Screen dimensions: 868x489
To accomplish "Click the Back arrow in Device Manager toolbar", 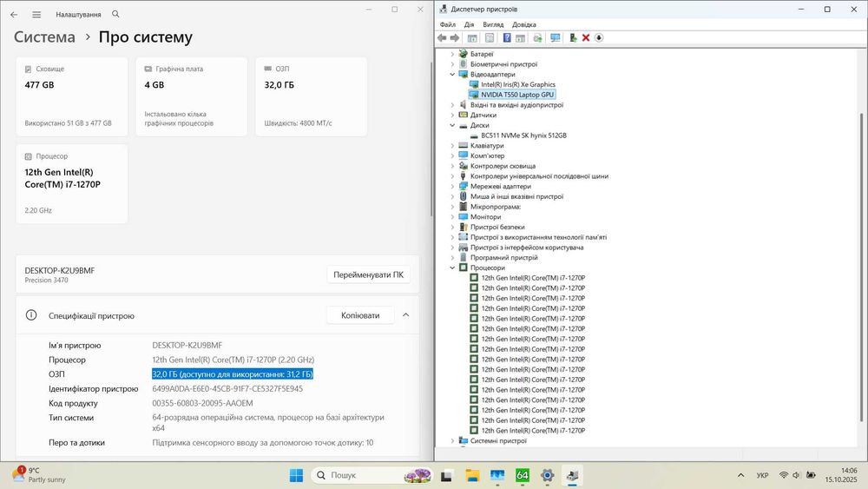I will (x=442, y=37).
